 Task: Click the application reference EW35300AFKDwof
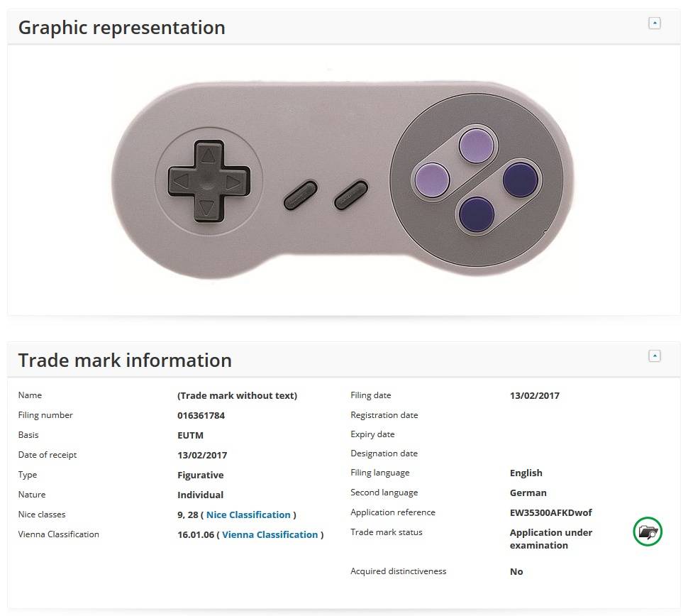click(x=550, y=512)
